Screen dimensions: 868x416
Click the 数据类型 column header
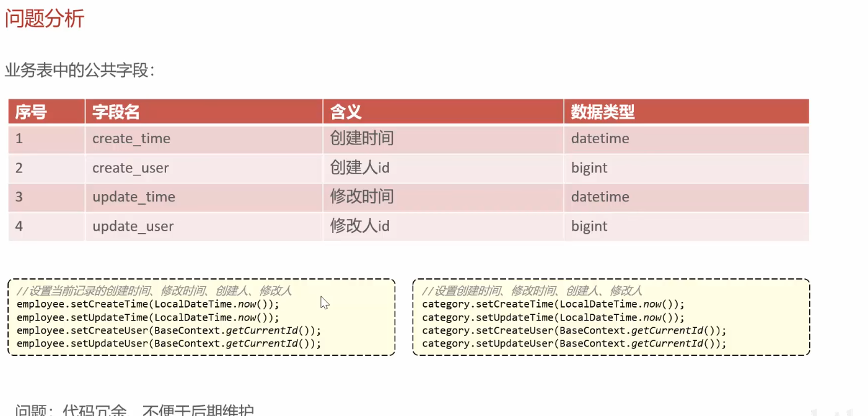(602, 112)
